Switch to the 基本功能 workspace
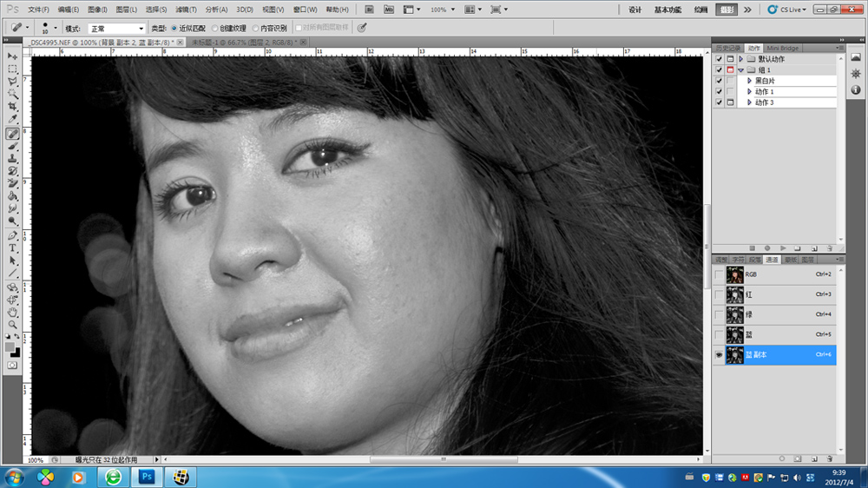 [x=667, y=10]
